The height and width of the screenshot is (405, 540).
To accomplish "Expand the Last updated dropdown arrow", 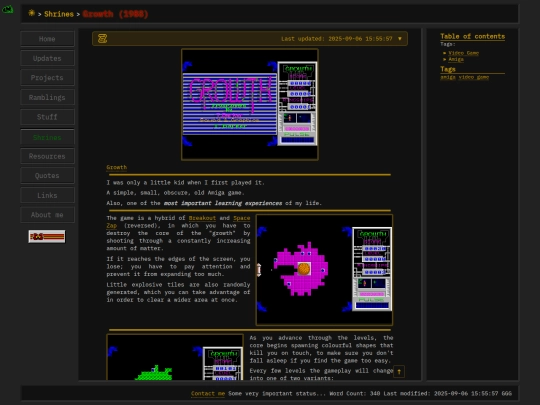I will point(400,39).
